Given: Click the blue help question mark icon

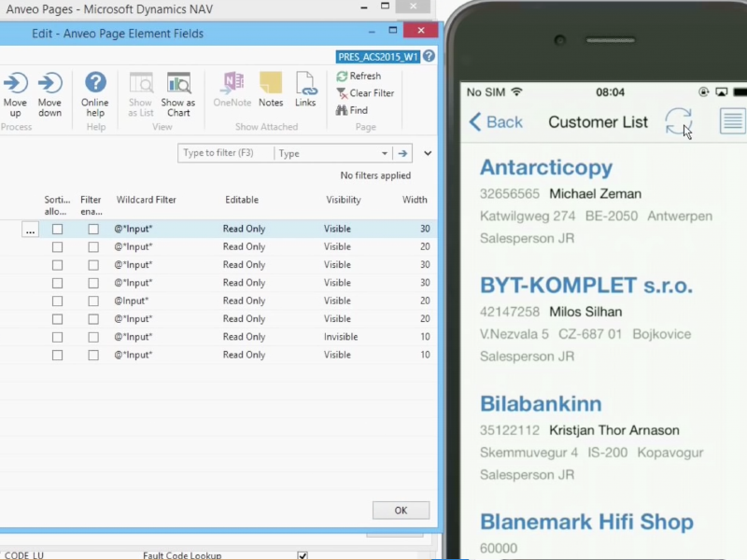Looking at the screenshot, I should (x=429, y=56).
